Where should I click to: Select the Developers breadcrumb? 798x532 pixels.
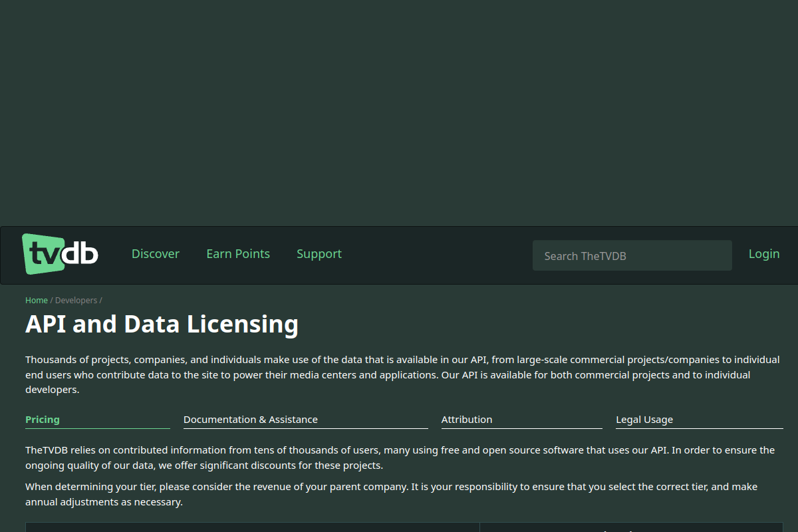point(76,301)
